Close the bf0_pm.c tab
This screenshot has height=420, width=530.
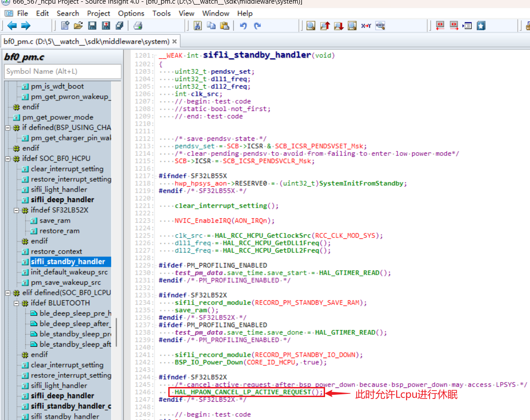(174, 42)
